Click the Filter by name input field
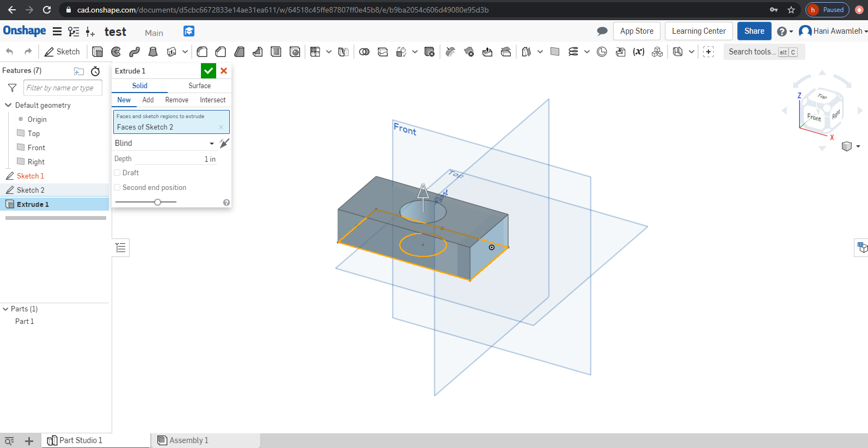 63,88
